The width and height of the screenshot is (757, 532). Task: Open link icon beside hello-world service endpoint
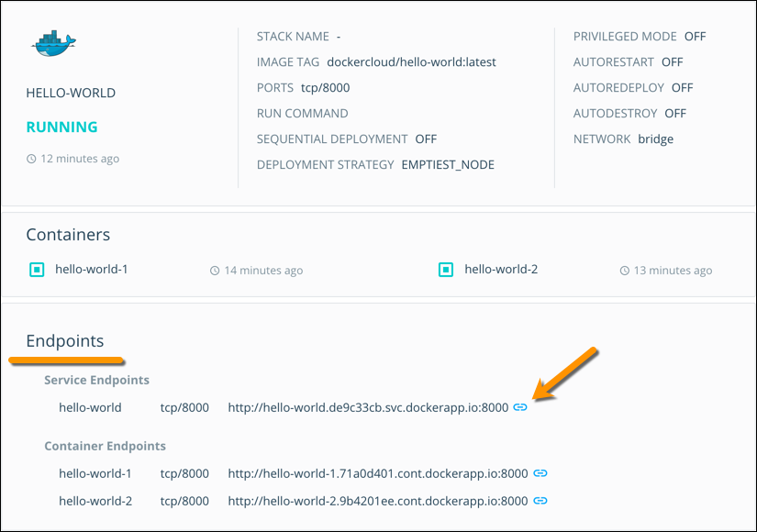coord(520,407)
